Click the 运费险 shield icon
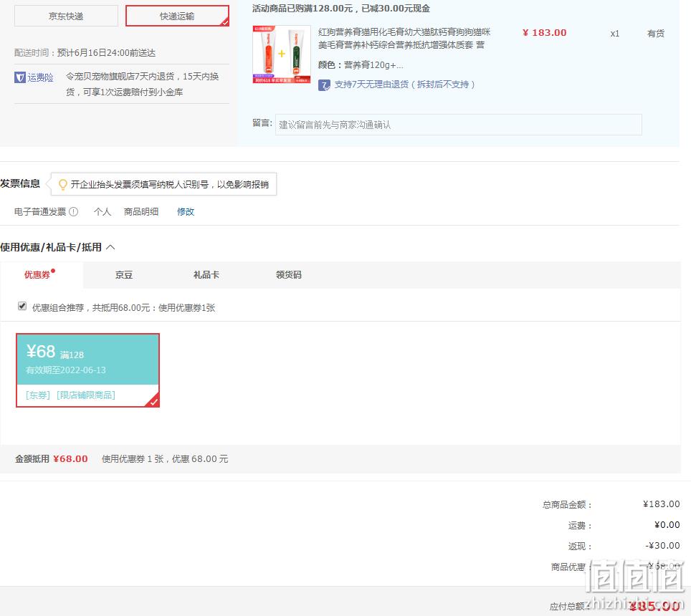Screen dimensions: 691x616 tap(20, 77)
